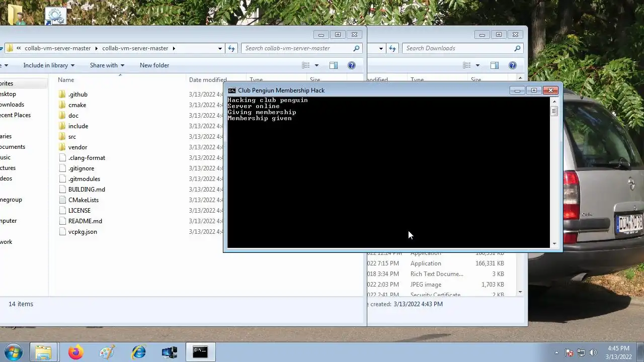The image size is (644, 362).
Task: Select the .clang-format file
Action: point(87,158)
